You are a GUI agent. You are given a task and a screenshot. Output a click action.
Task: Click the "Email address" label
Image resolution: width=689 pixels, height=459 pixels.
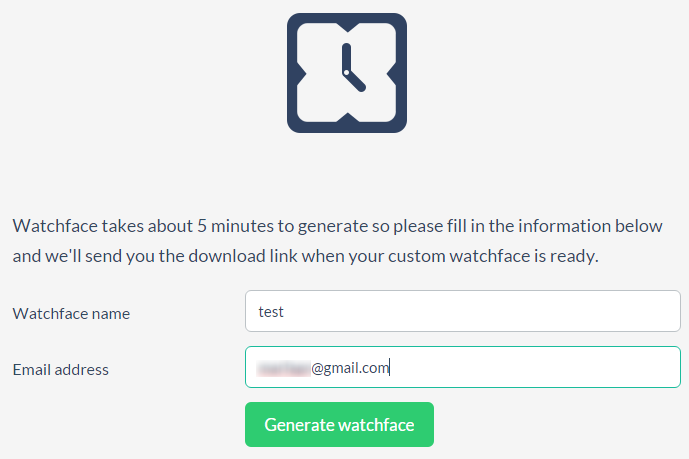(x=61, y=369)
